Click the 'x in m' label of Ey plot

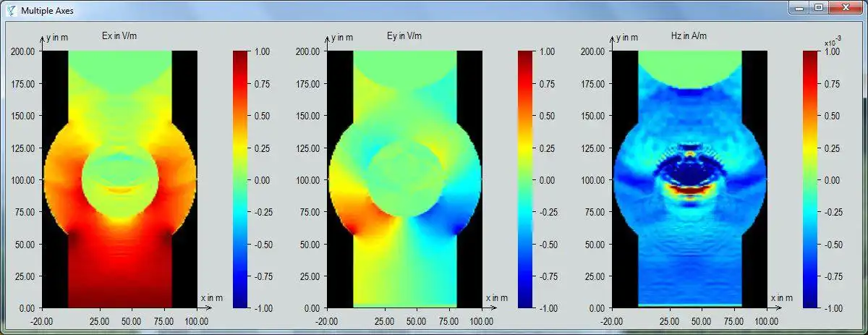click(496, 298)
